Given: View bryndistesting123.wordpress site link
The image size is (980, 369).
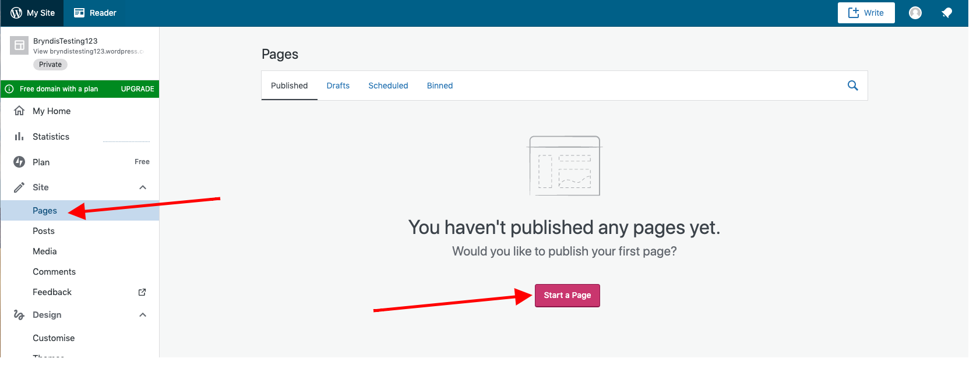Looking at the screenshot, I should pos(89,51).
